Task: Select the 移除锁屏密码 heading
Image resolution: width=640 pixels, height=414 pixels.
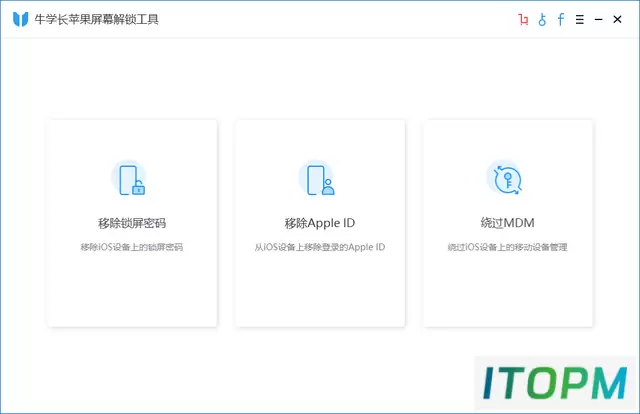Action: tap(132, 223)
